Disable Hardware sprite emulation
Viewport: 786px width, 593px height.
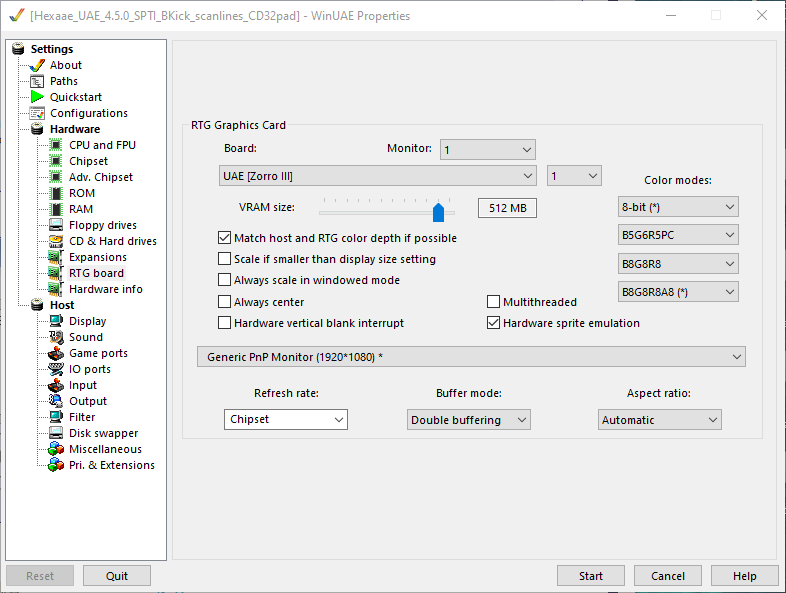493,323
